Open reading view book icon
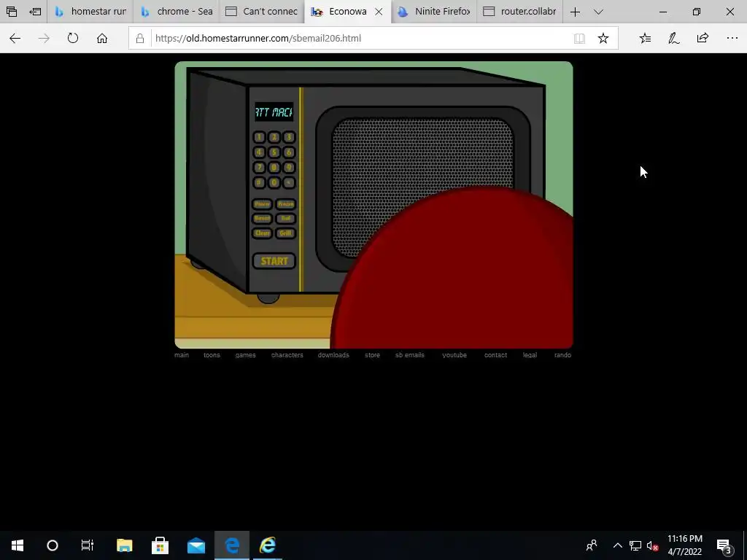The height and width of the screenshot is (560, 747). pyautogui.click(x=579, y=38)
